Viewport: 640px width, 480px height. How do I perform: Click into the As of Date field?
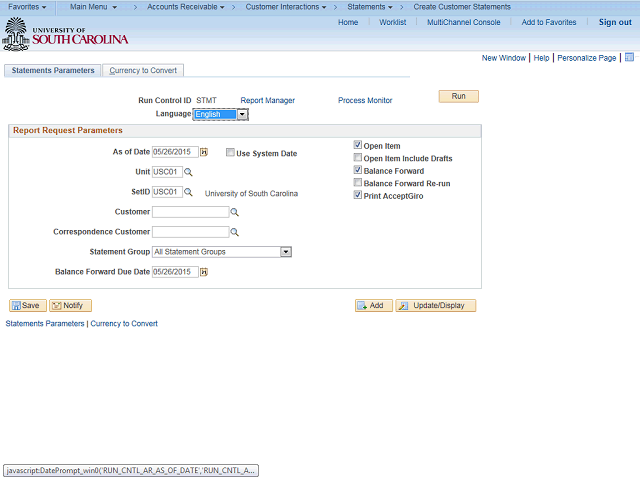(175, 152)
